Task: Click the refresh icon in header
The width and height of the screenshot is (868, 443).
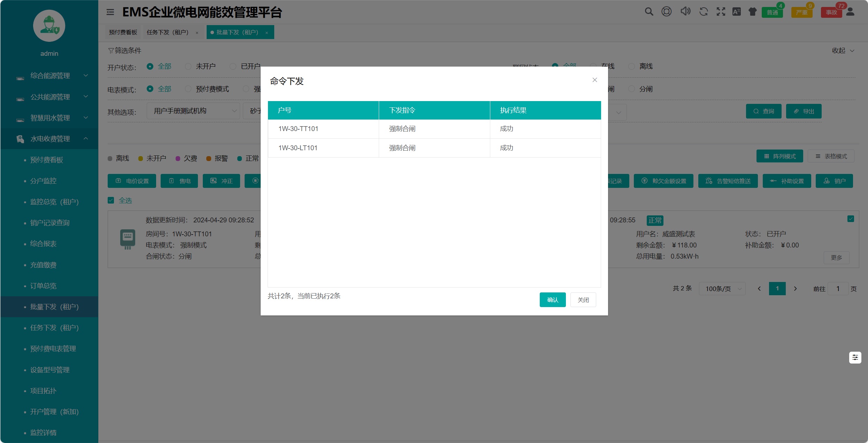Action: tap(704, 12)
